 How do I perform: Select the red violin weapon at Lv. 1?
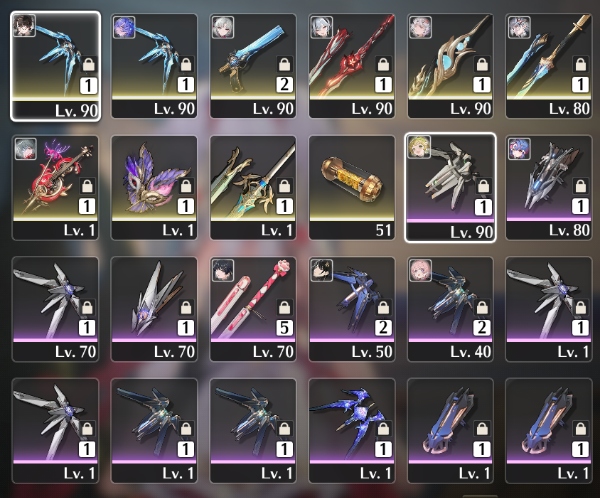tap(55, 188)
